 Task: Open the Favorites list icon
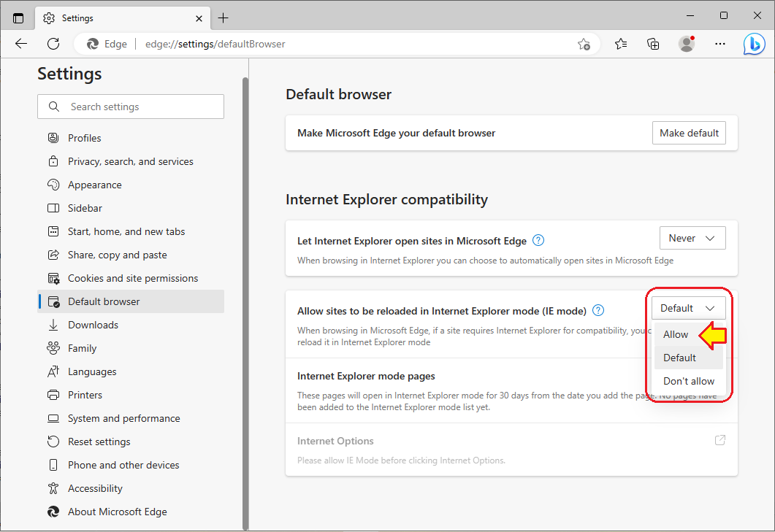coord(621,44)
